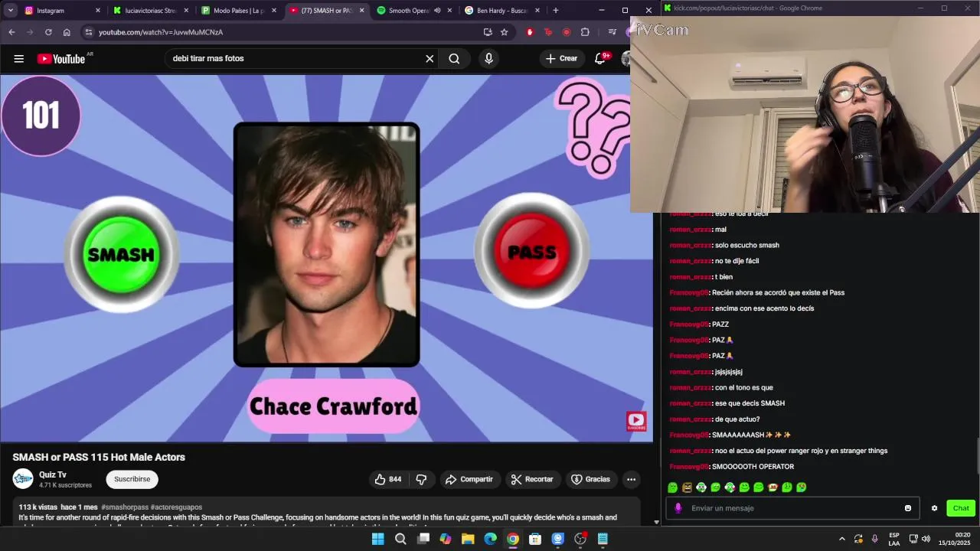This screenshot has width=980, height=551.
Task: Click the green SMASH button in video
Action: 121,254
